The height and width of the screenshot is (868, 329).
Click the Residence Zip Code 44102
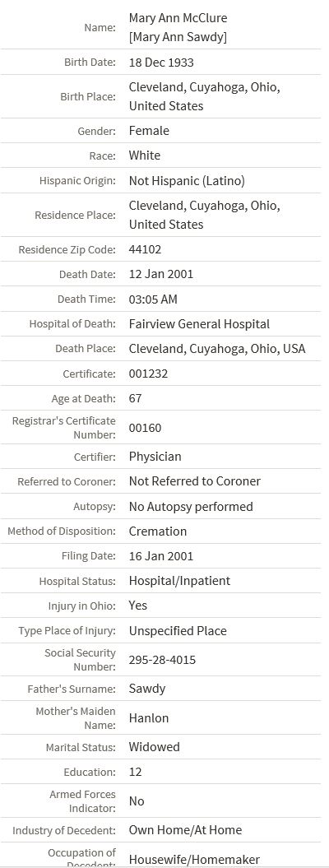[x=145, y=249]
